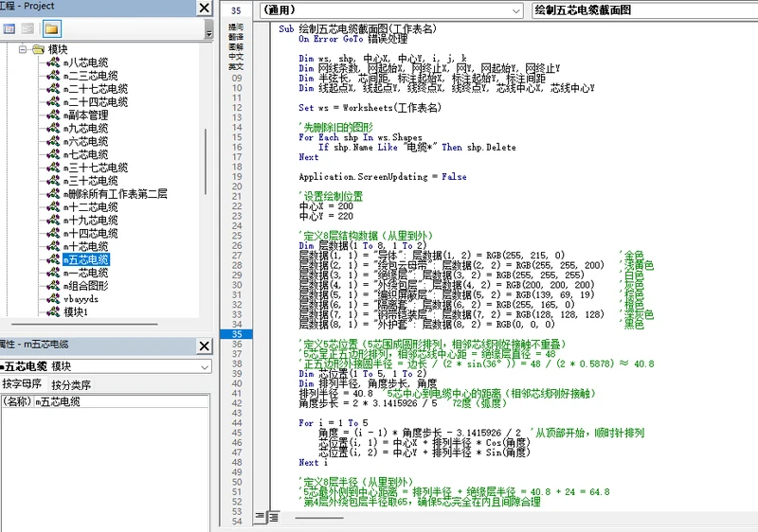Screen dimensions: 758x532
Task: Open the m五芯电缆 模块 properties object dropdown
Action: [205, 367]
